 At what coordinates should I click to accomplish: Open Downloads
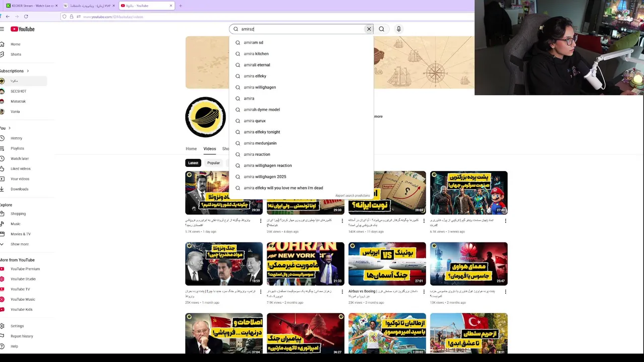20,189
